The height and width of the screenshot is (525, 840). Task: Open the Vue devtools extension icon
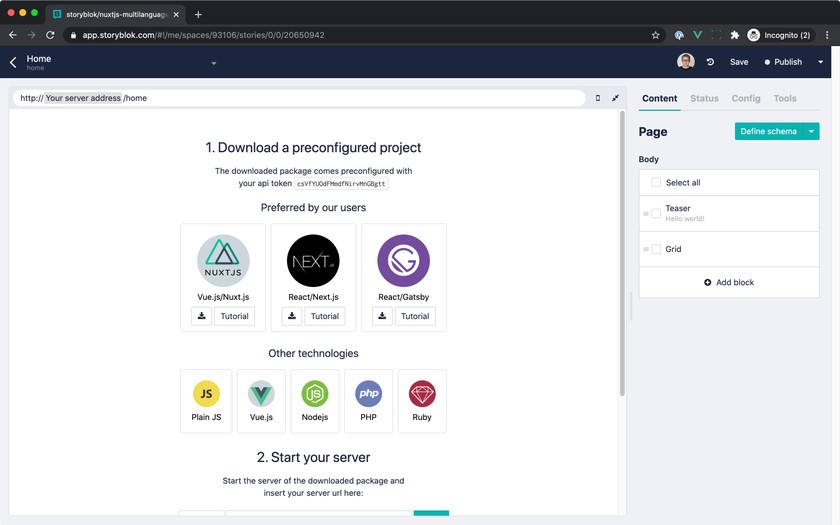[698, 35]
